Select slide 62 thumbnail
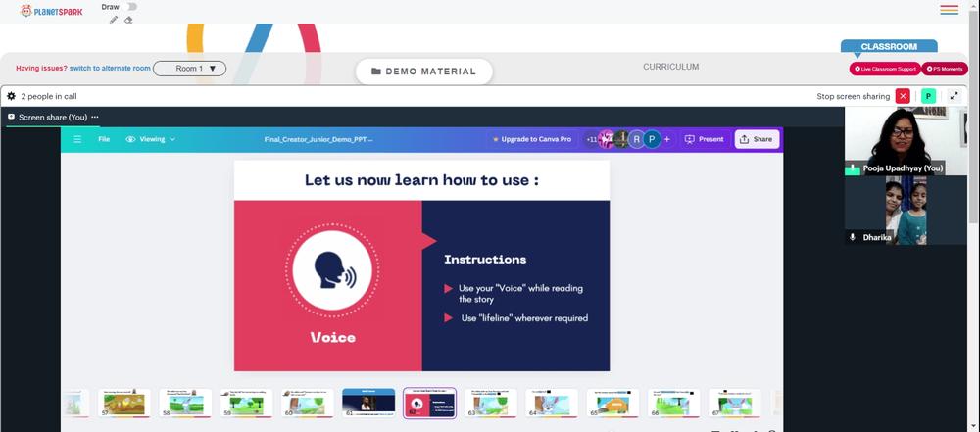 [429, 404]
